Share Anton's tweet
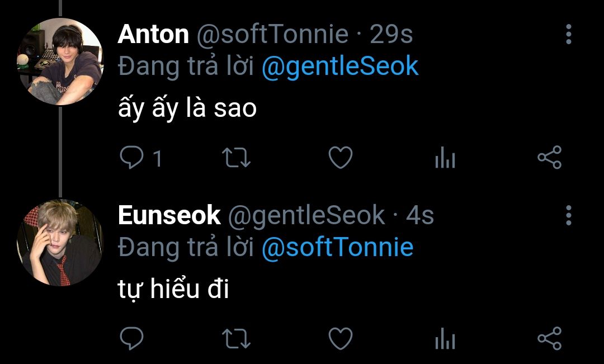Viewport: 604px width, 364px height. pyautogui.click(x=549, y=158)
